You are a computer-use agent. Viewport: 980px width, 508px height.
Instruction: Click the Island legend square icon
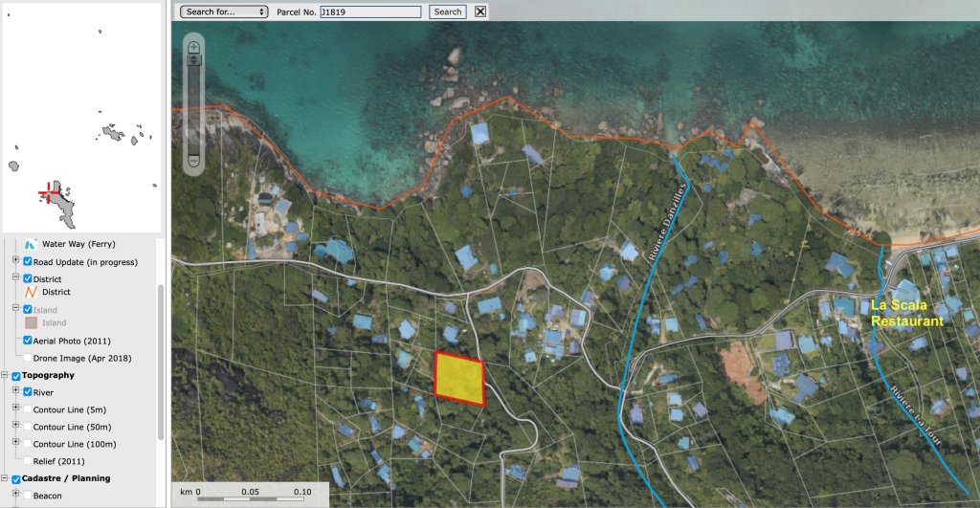29,323
